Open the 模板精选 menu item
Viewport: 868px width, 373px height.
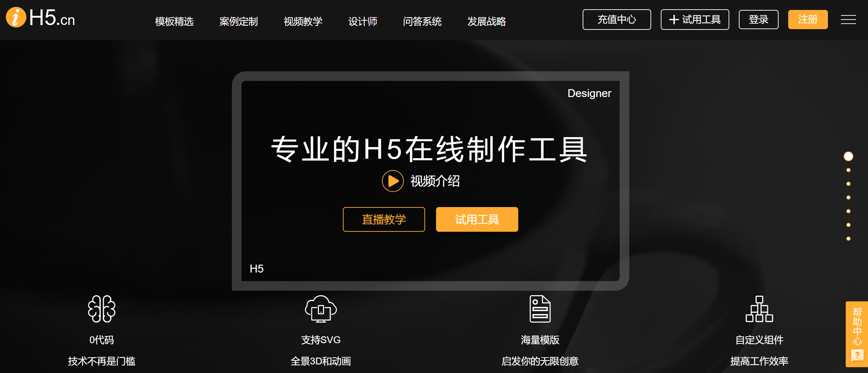[174, 21]
